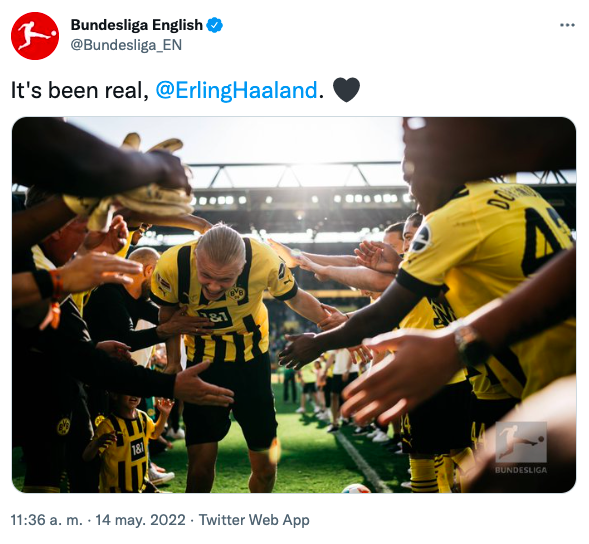Click the blue verified badge
589x544 pixels.
coord(215,25)
